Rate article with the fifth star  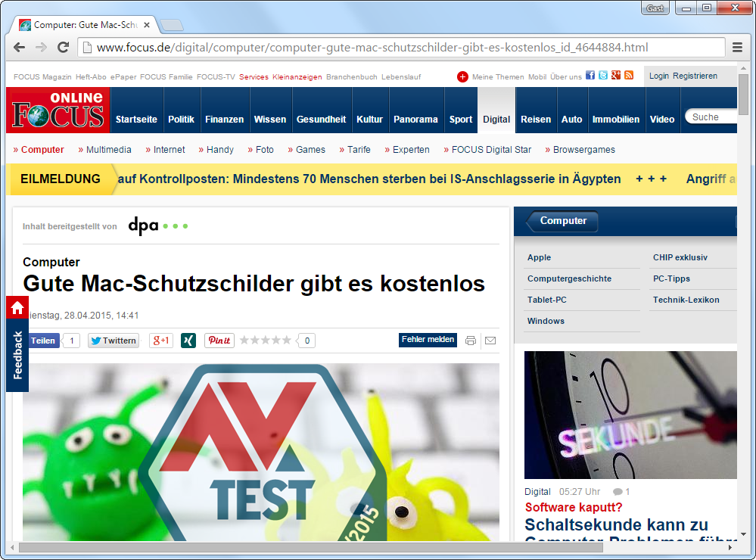(287, 341)
